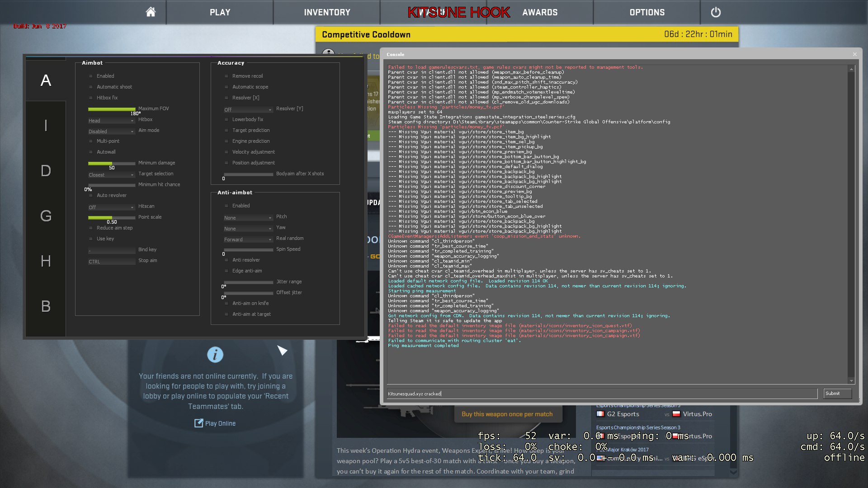Viewport: 868px width, 488px height.
Task: Click the Virtus.Pro flag beside G2 Esports
Action: [676, 414]
